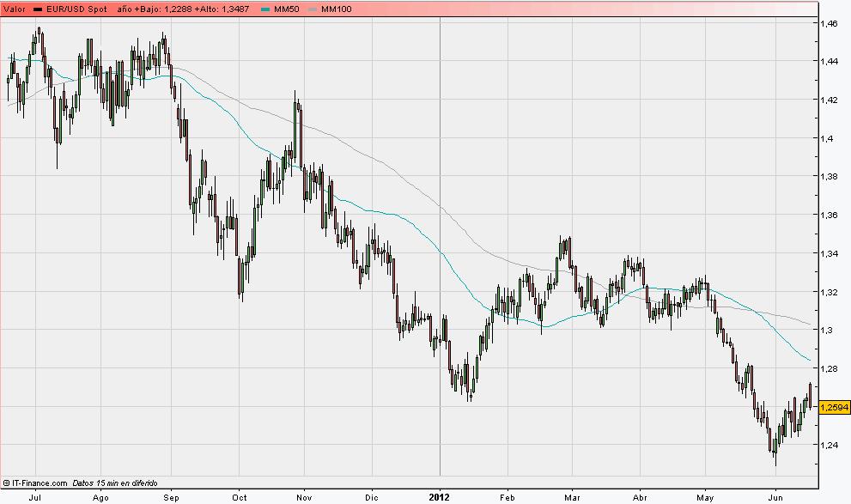Click the MM100 gray legend swatch
The height and width of the screenshot is (504, 851).
313,9
